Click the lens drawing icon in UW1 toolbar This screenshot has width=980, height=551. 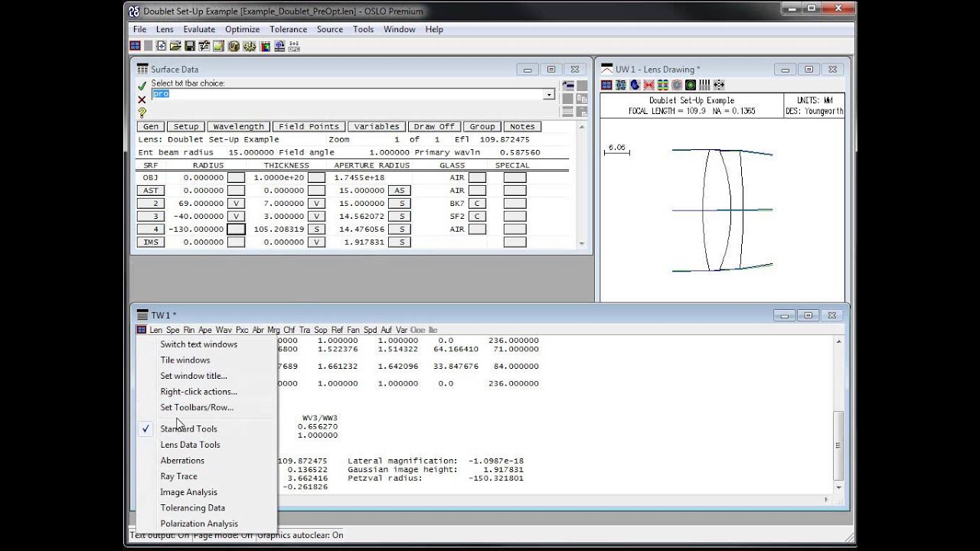(621, 85)
